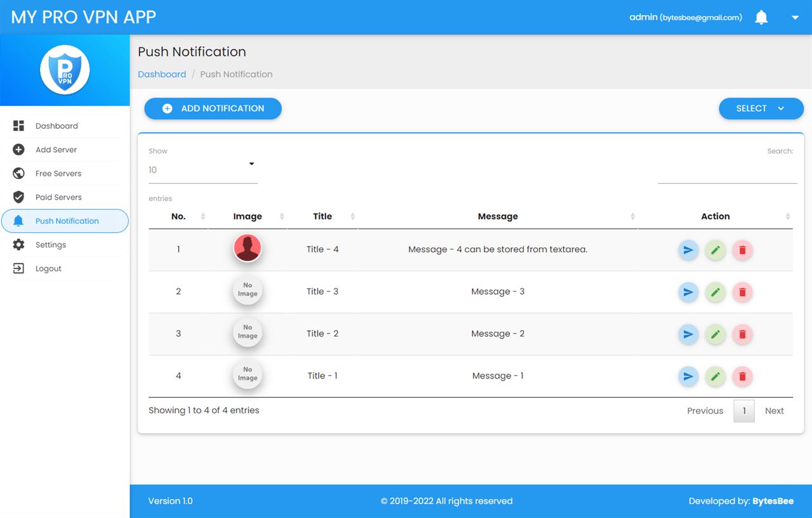
Task: Click the Logout arrow icon
Action: coord(18,268)
